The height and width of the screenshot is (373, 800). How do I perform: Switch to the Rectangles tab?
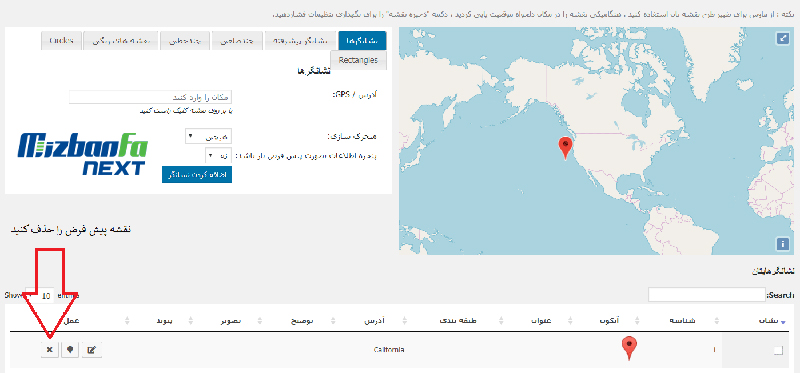358,60
